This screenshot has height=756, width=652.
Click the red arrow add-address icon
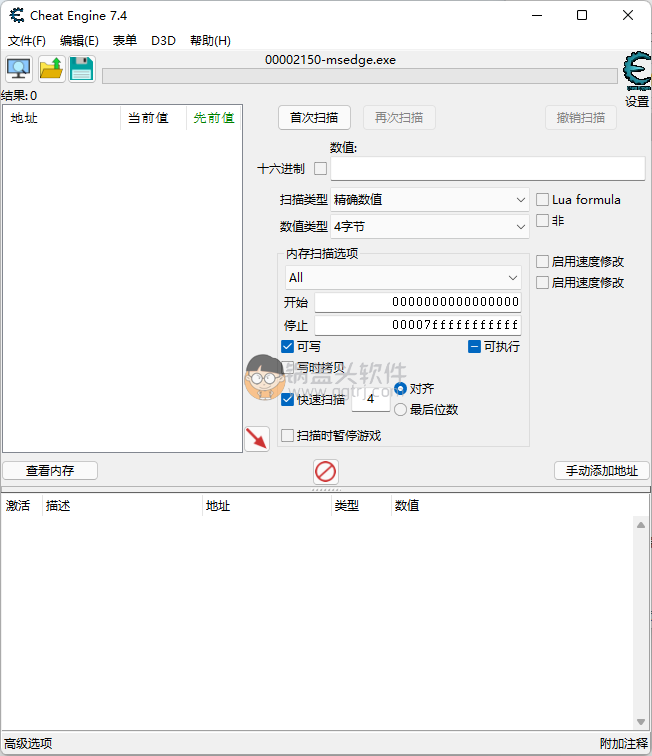pyautogui.click(x=257, y=438)
